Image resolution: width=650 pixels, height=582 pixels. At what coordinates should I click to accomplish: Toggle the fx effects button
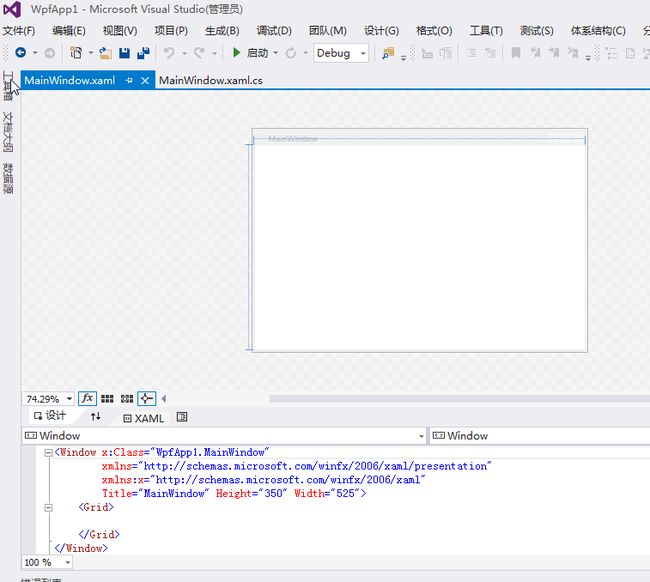(87, 399)
